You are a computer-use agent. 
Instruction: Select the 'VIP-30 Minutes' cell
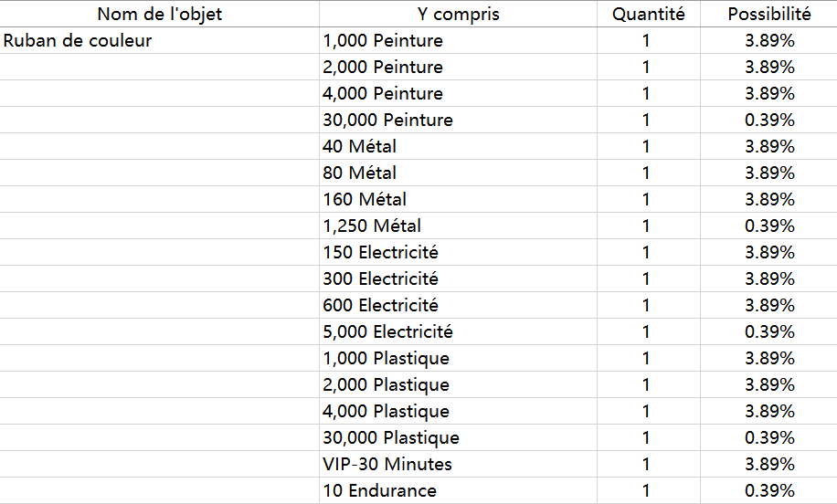pos(458,464)
